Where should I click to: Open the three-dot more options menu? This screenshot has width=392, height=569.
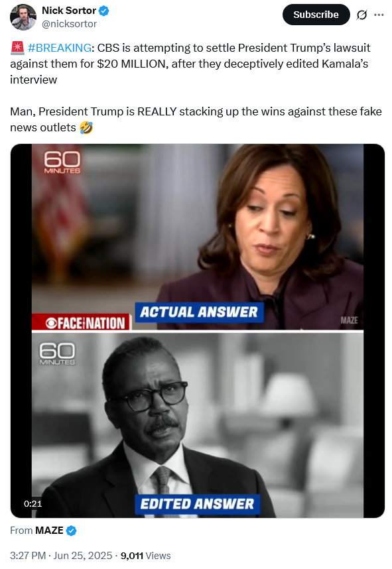379,15
